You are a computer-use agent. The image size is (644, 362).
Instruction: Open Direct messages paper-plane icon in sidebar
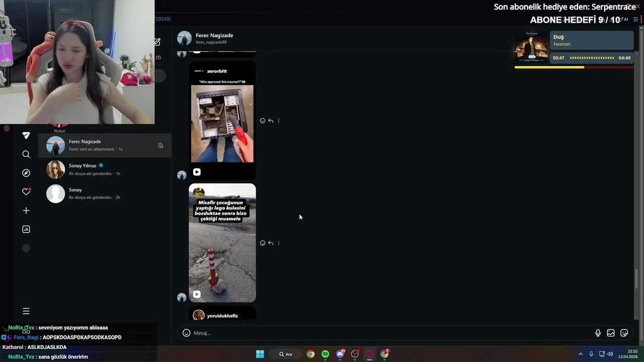[26, 135]
